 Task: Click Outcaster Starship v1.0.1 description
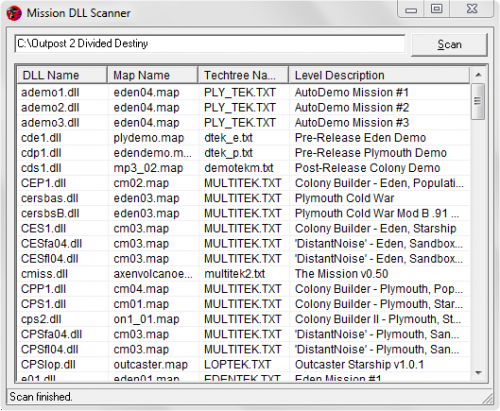click(359, 364)
